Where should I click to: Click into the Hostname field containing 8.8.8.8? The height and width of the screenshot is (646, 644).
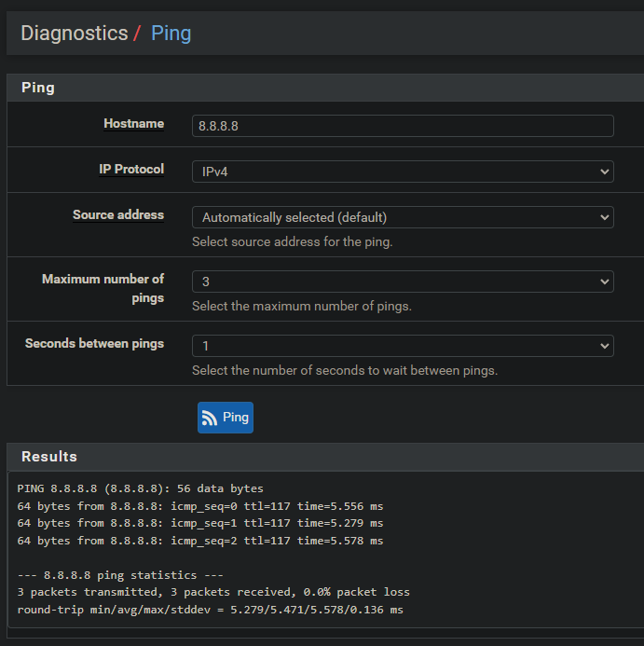(403, 126)
